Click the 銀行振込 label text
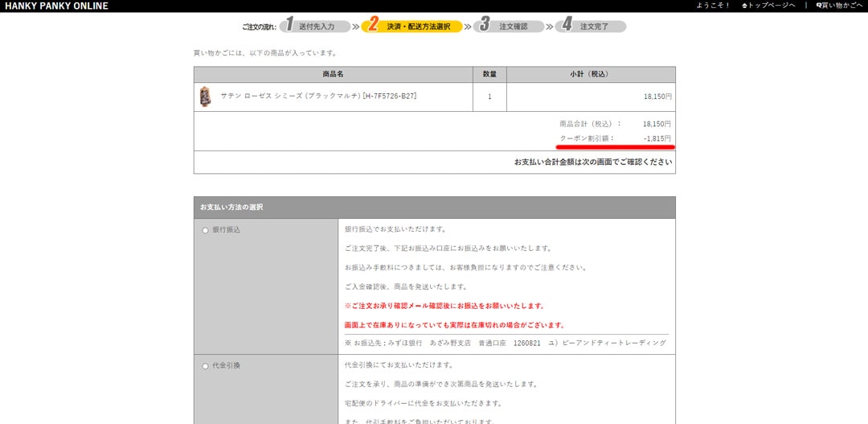Viewport: 868px width, 424px height. 226,230
